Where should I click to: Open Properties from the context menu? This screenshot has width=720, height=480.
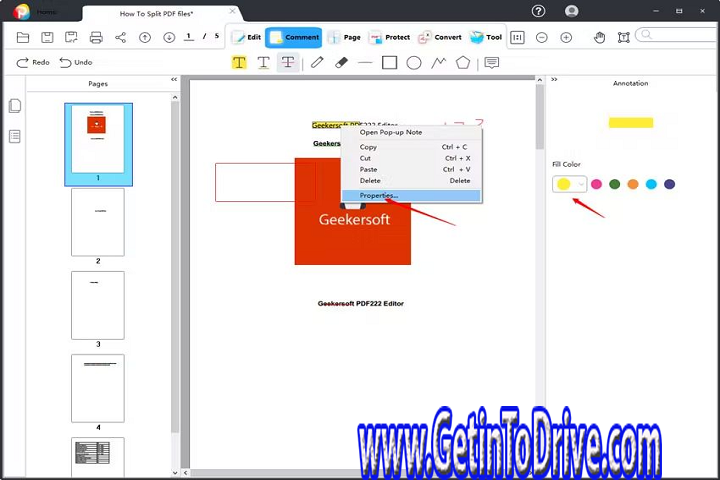click(412, 196)
